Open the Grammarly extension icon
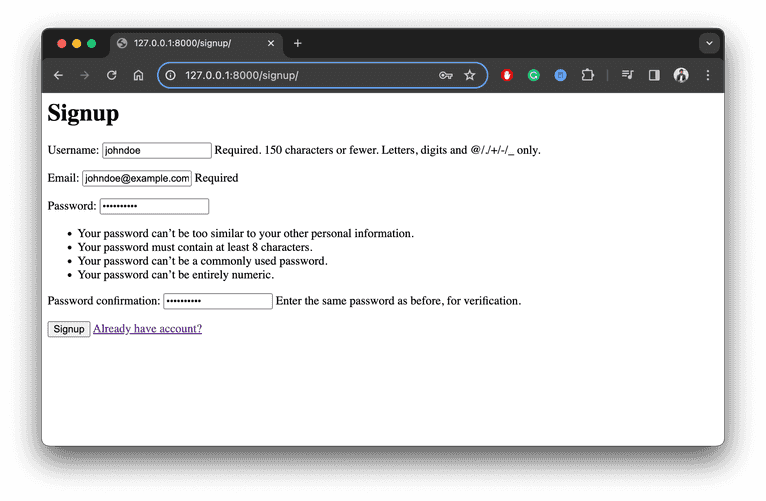 534,75
